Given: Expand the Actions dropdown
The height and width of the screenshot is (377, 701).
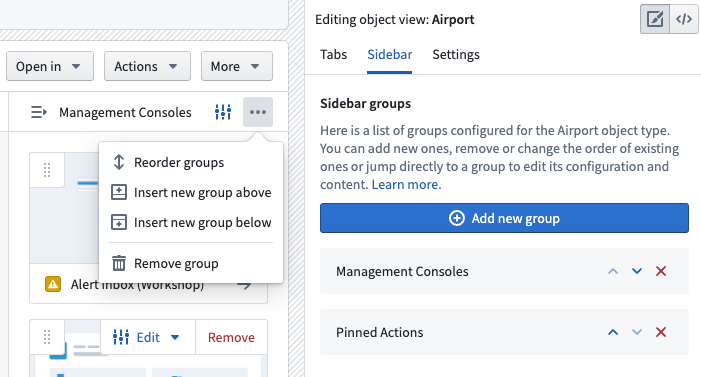Looking at the screenshot, I should pos(147,66).
